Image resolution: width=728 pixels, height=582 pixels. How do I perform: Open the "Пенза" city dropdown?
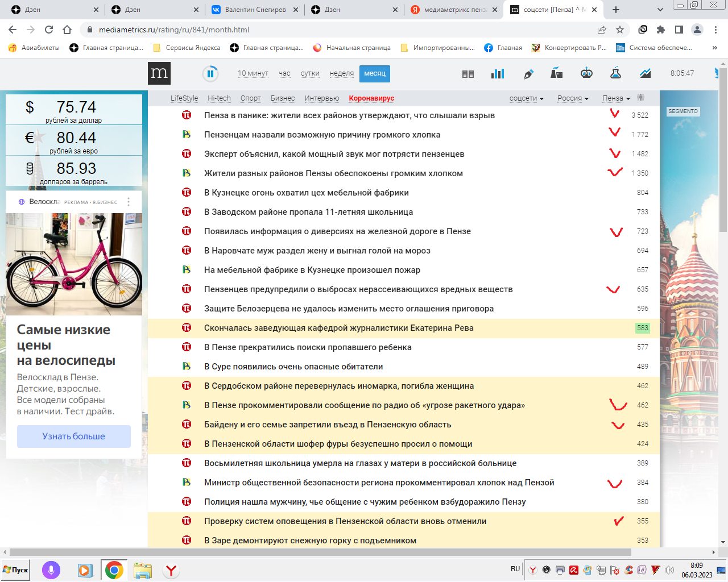[616, 98]
